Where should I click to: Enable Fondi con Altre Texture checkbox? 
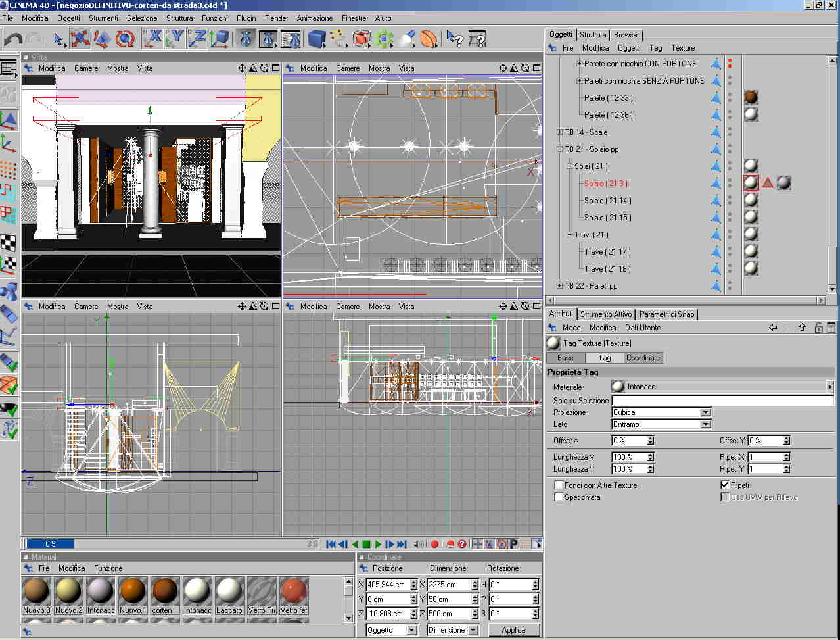[559, 485]
